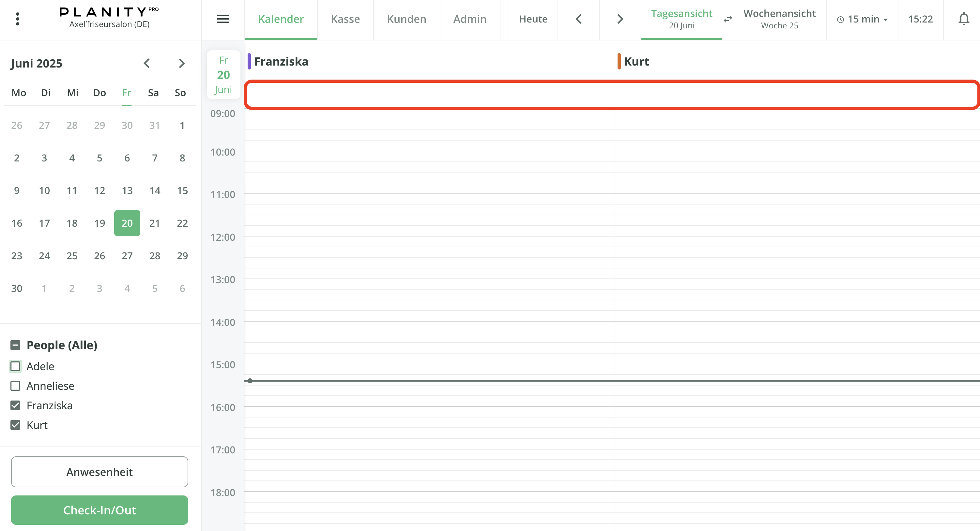Show next month in mini calendar
This screenshot has height=531, width=980.
(181, 63)
